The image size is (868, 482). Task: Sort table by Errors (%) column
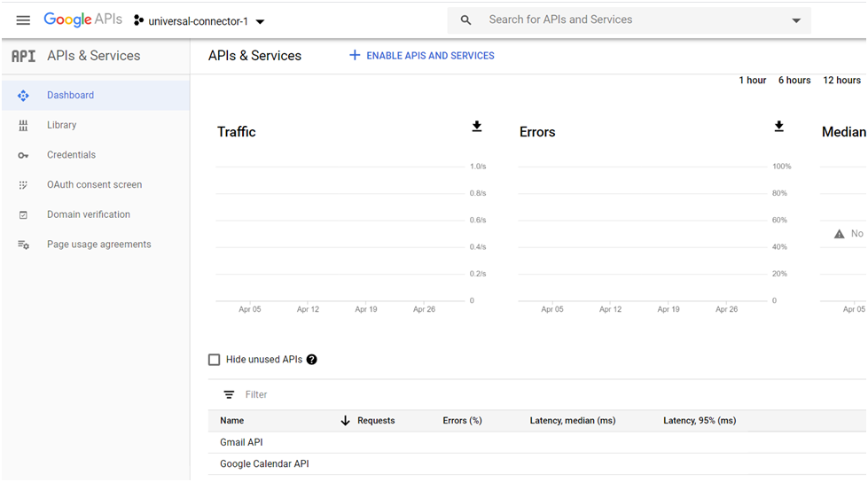tap(462, 421)
